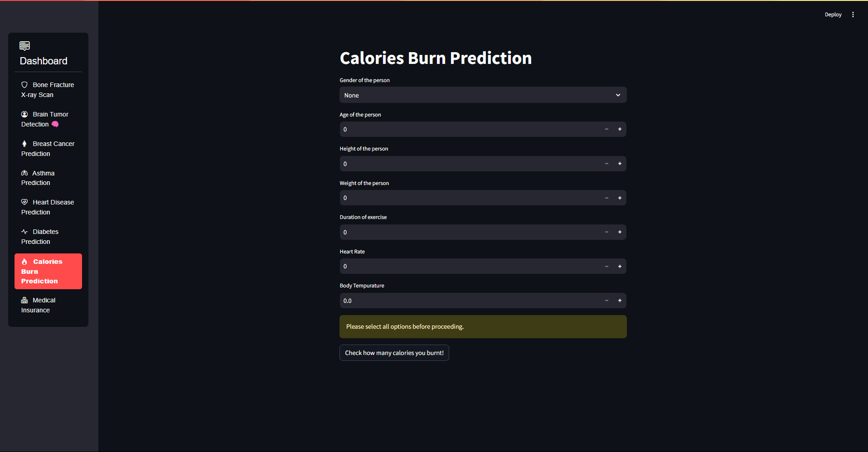Click the Brain Tumor Detection person icon
Viewport: 868px width, 452px height.
coord(24,114)
